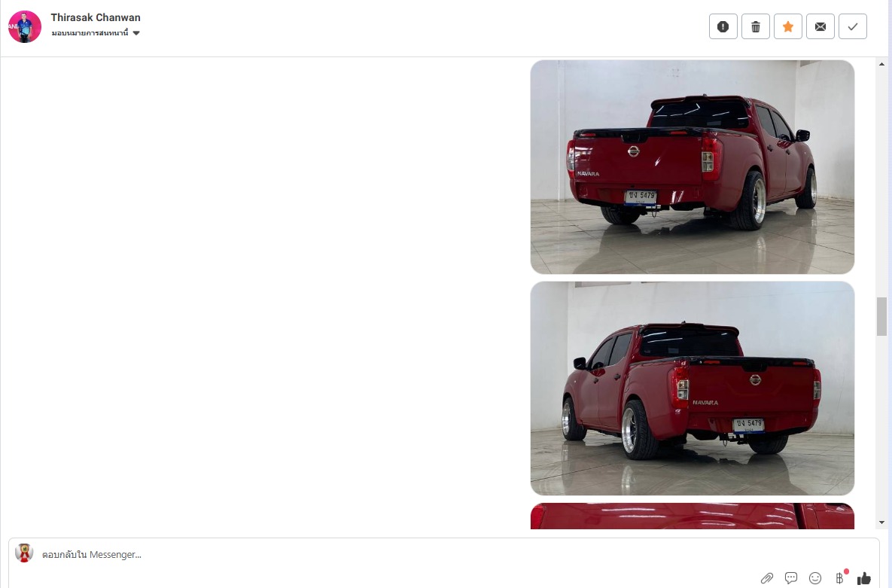The height and width of the screenshot is (588, 892).
Task: Mark conversation unread with envelope icon
Action: point(820,26)
